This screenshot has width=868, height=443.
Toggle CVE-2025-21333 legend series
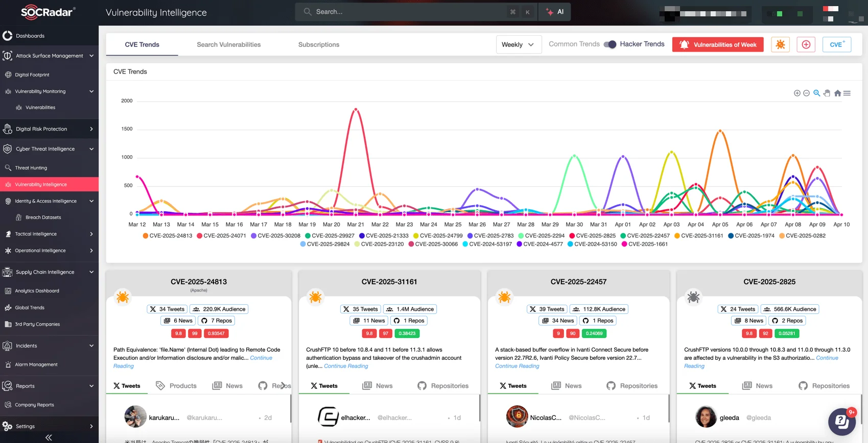tap(384, 236)
